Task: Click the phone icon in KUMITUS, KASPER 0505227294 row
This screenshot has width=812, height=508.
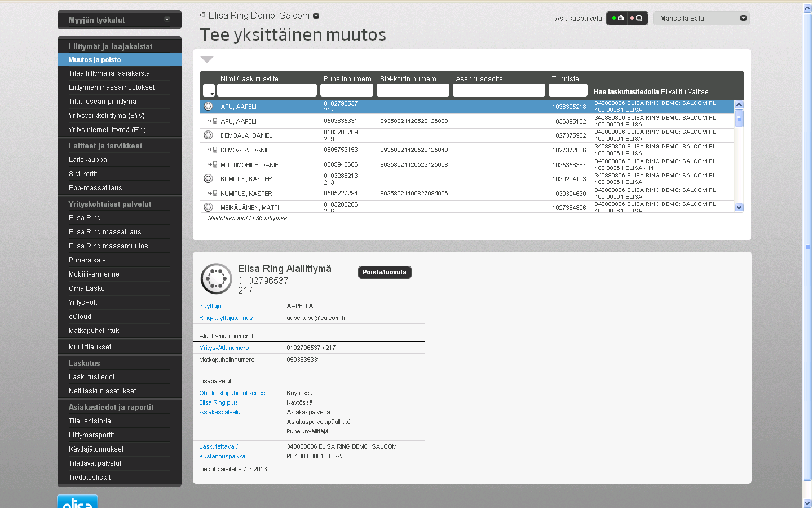Action: [x=215, y=193]
